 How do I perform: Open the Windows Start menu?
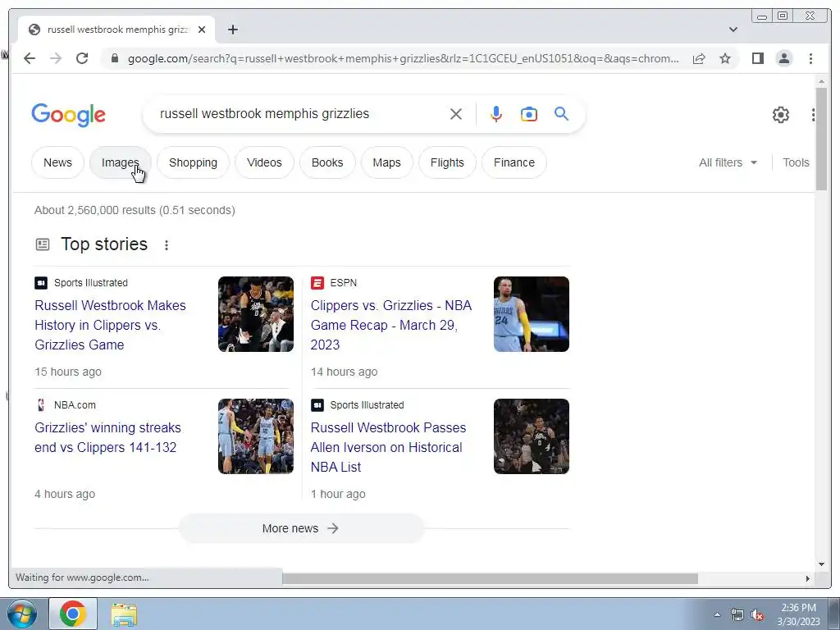(x=22, y=614)
